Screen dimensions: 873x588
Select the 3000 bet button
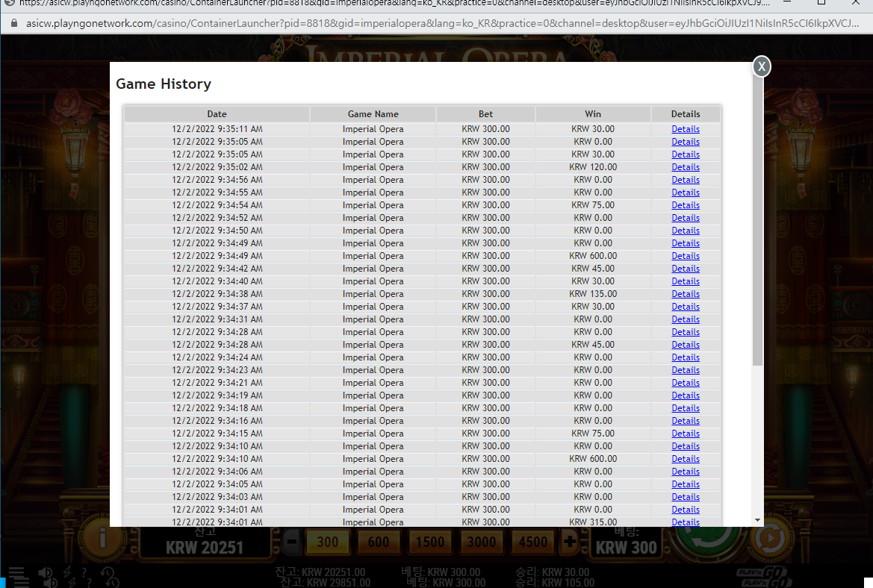[x=482, y=542]
